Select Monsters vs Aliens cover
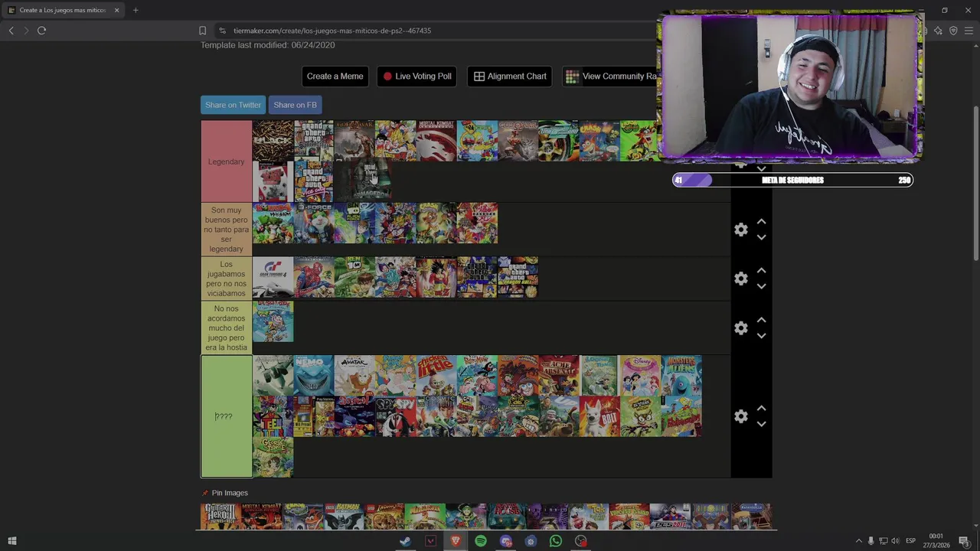 pyautogui.click(x=681, y=376)
